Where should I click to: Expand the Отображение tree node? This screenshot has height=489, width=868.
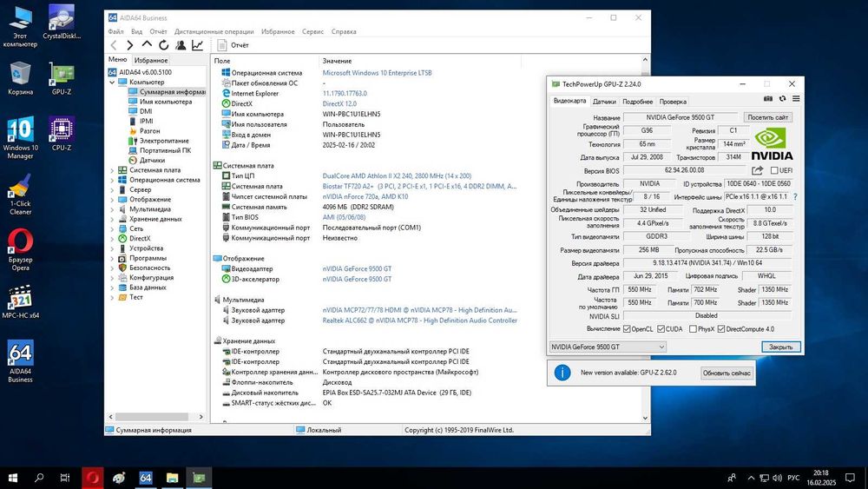tap(112, 200)
